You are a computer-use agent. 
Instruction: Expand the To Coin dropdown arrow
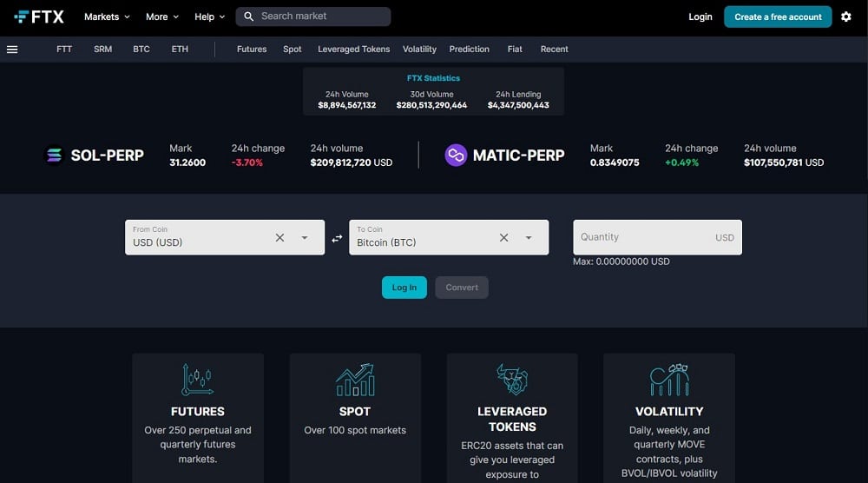[x=529, y=238]
